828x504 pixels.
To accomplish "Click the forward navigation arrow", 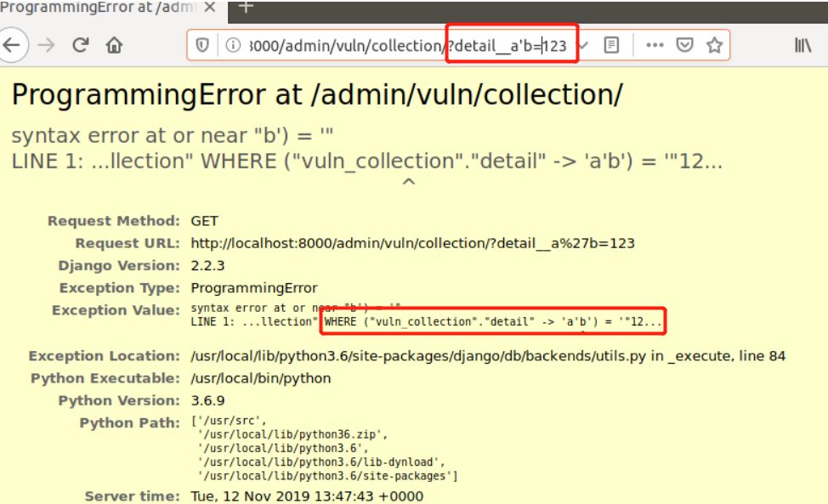I will 47,45.
